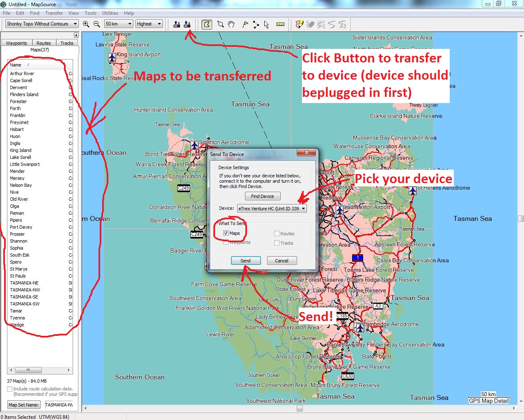
Task: Uncheck the Maps checkbox in dialog
Action: 226,233
